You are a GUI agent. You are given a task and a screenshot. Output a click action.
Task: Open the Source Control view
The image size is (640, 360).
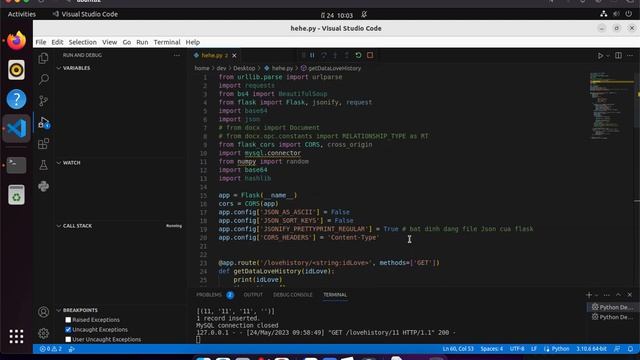[x=43, y=100]
